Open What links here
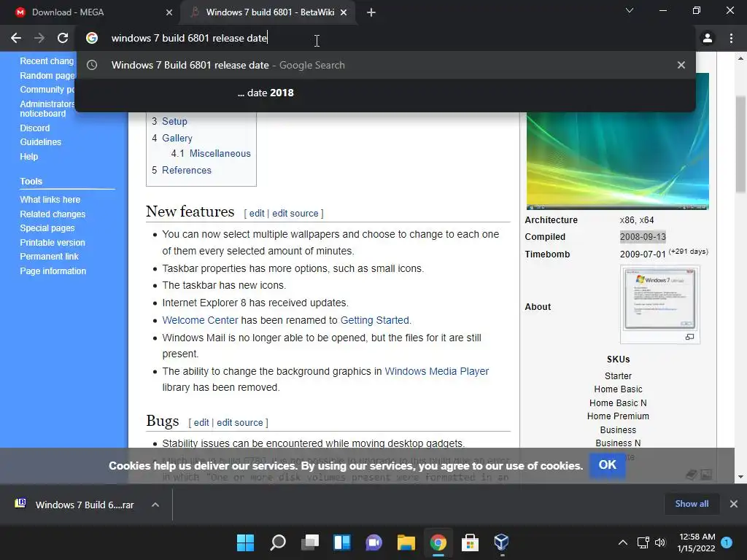Image resolution: width=747 pixels, height=560 pixels. point(50,200)
